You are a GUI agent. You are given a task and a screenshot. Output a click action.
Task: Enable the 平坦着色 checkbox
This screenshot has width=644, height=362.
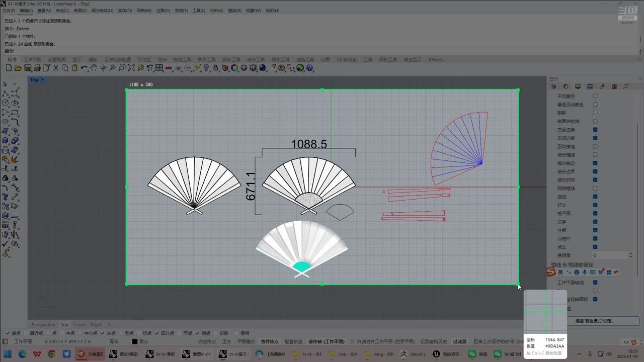coord(595,96)
